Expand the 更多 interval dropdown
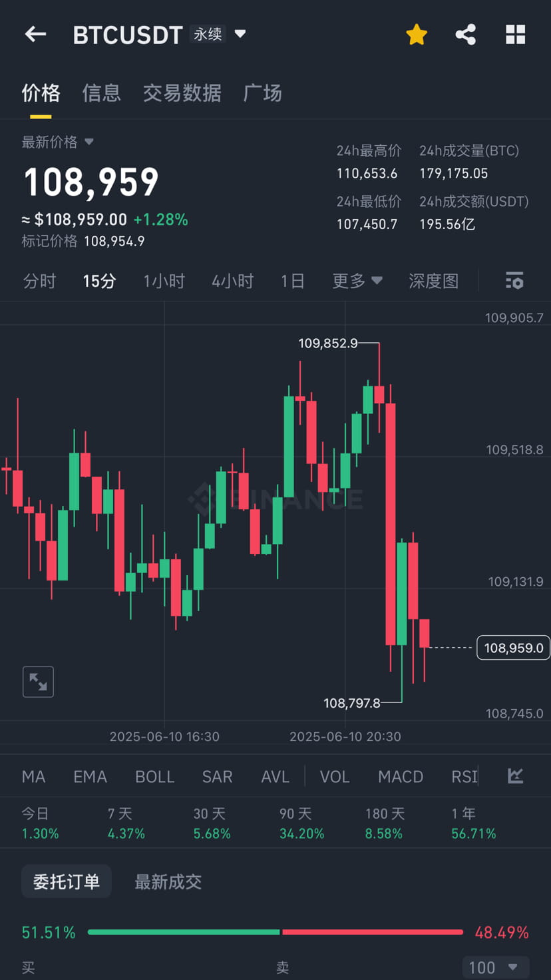 (357, 281)
